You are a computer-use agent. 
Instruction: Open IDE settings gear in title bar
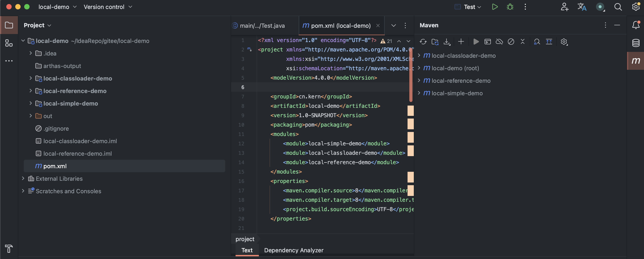636,7
